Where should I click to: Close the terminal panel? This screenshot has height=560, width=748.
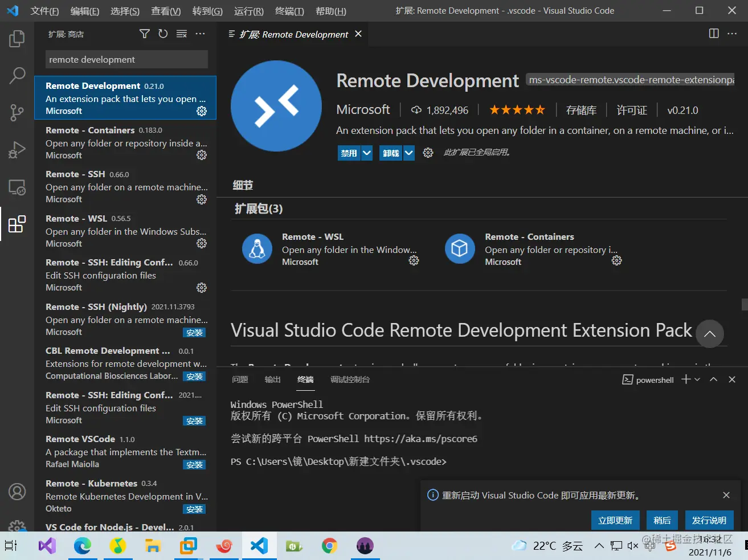pyautogui.click(x=732, y=379)
